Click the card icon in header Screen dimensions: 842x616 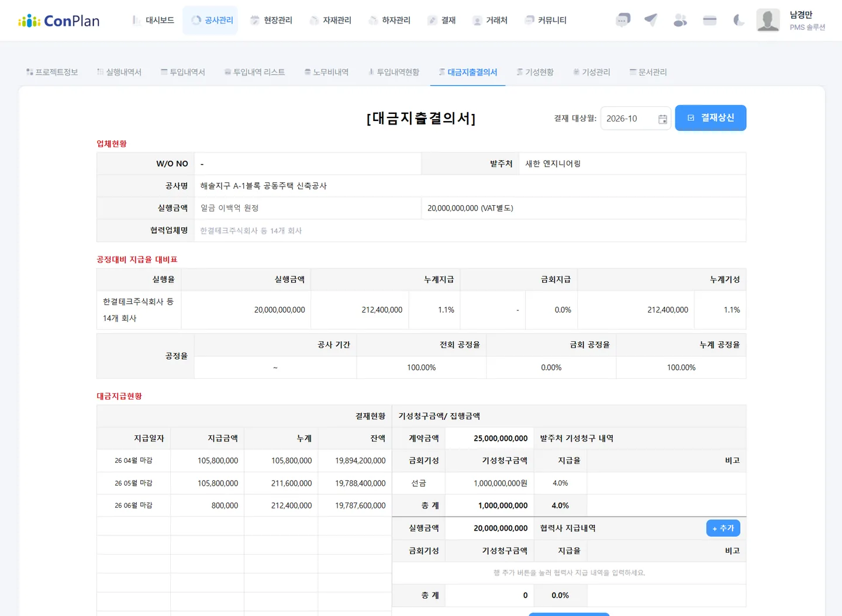pos(710,20)
